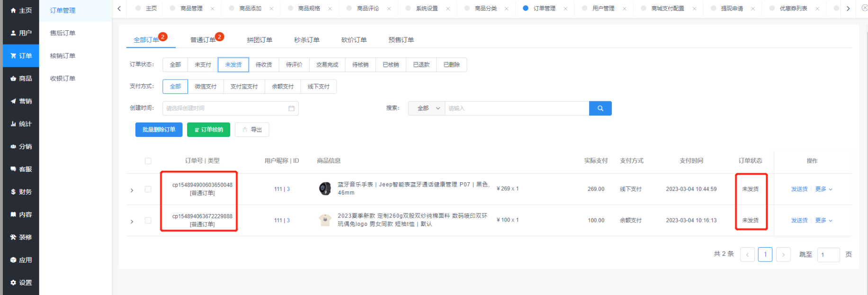The width and height of the screenshot is (868, 295).
Task: Check the box for order cp154894900603650048
Action: point(148,189)
